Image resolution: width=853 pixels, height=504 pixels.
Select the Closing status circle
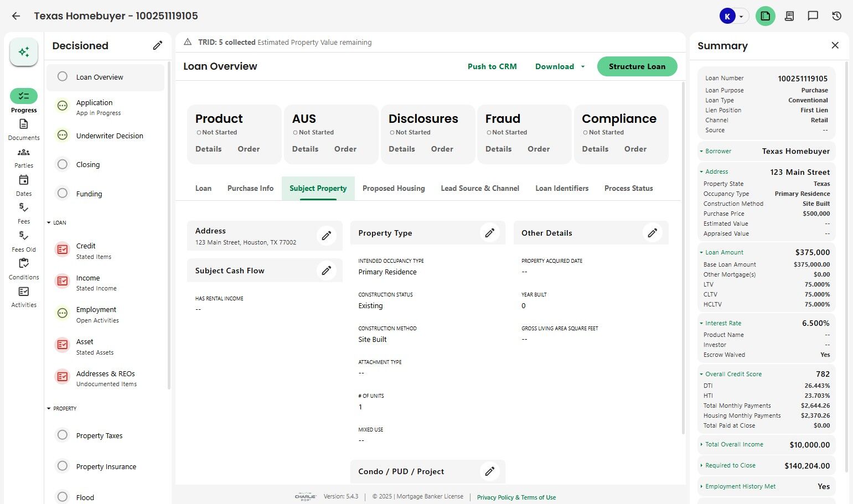click(x=63, y=164)
